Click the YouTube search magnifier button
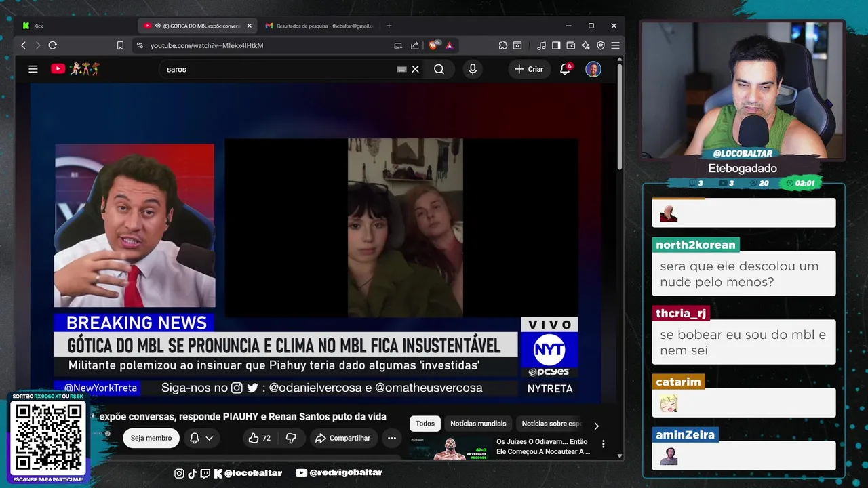868x488 pixels. (439, 69)
